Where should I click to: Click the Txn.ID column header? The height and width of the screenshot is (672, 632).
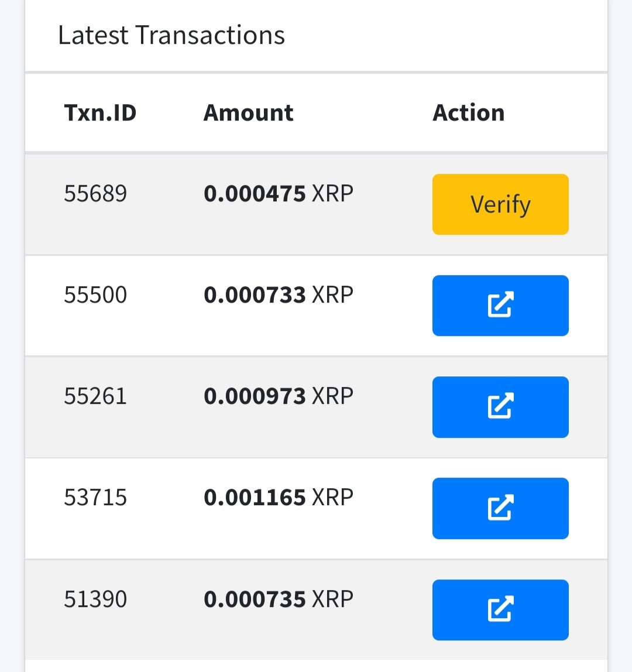click(x=100, y=113)
